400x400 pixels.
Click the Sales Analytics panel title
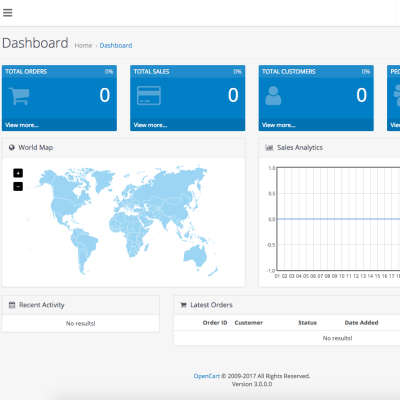(x=300, y=147)
